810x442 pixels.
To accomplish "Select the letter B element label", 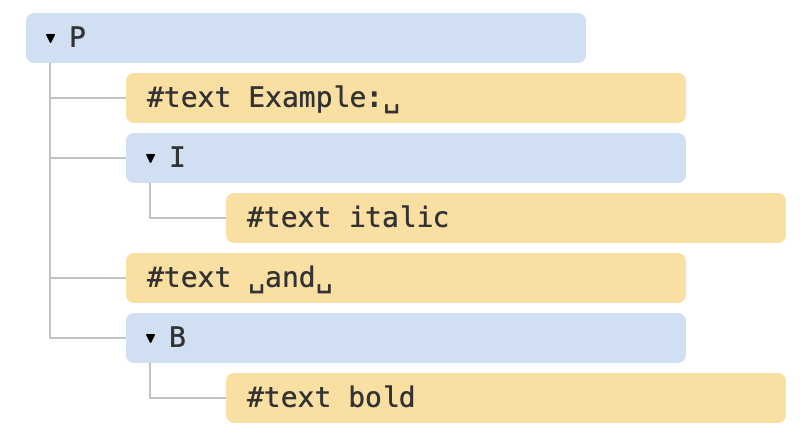I will tap(177, 337).
